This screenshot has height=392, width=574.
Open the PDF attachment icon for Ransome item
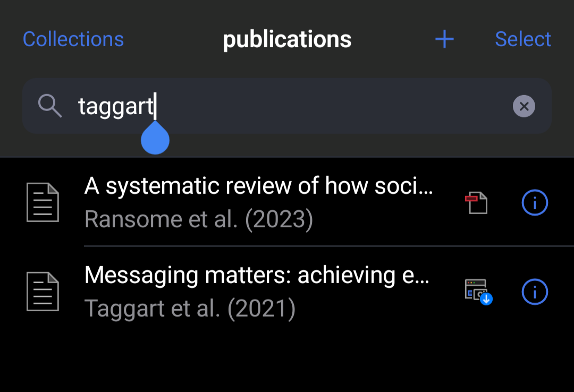click(x=476, y=202)
